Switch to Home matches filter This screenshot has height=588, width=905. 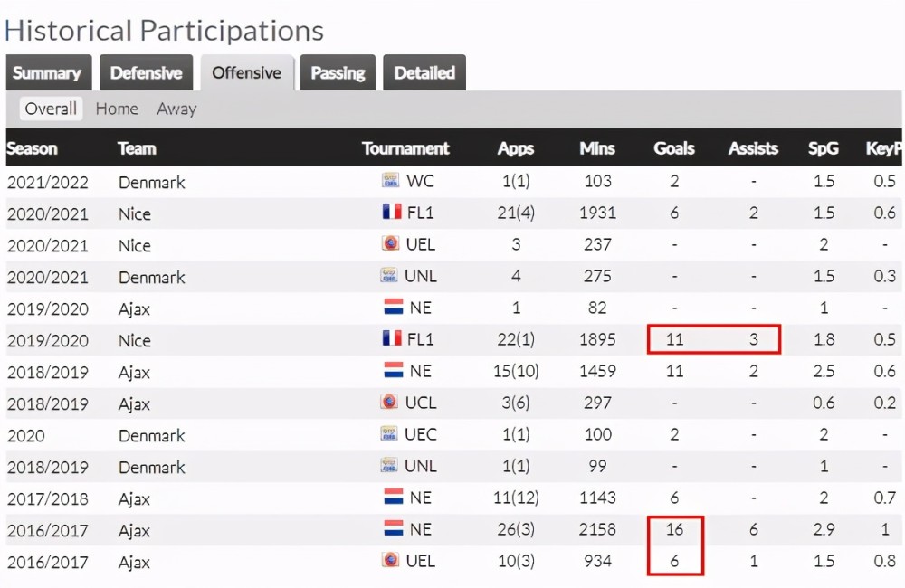click(x=117, y=109)
